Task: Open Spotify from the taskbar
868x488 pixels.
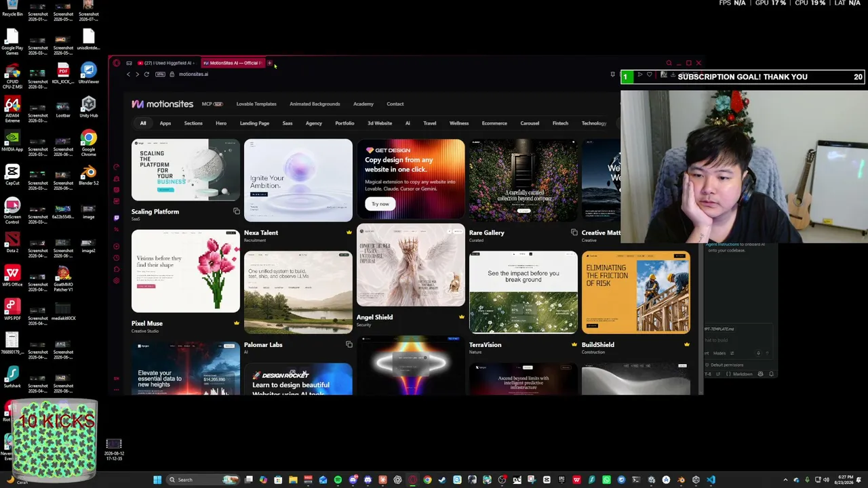Action: tap(338, 480)
